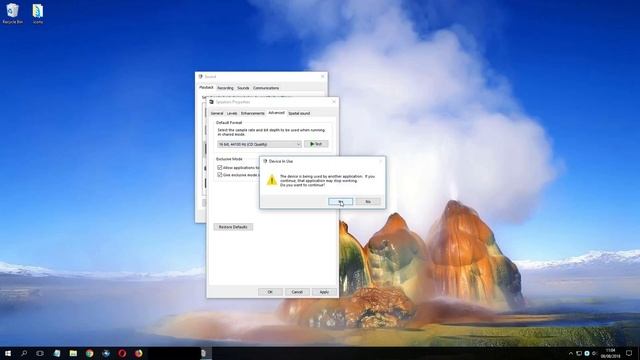The width and height of the screenshot is (640, 360).
Task: Switch to Recording tab in Sound window
Action: (x=225, y=88)
